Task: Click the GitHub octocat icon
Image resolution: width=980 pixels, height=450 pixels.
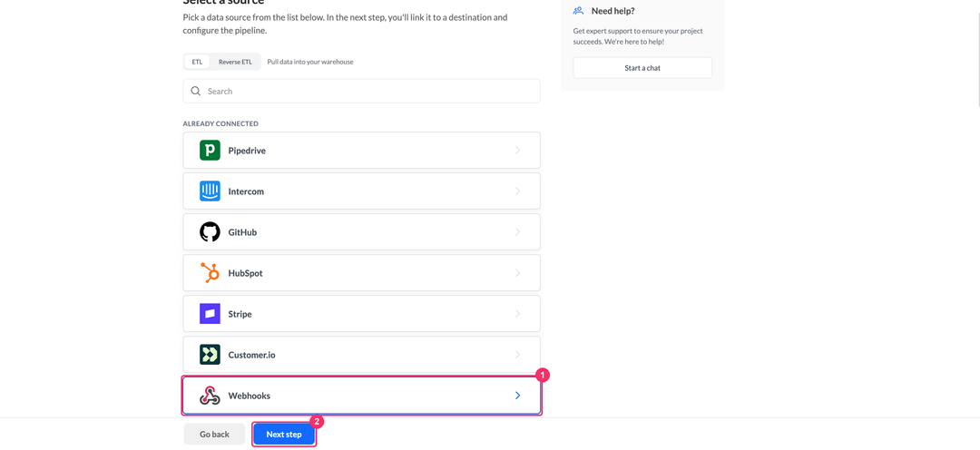Action: [210, 232]
